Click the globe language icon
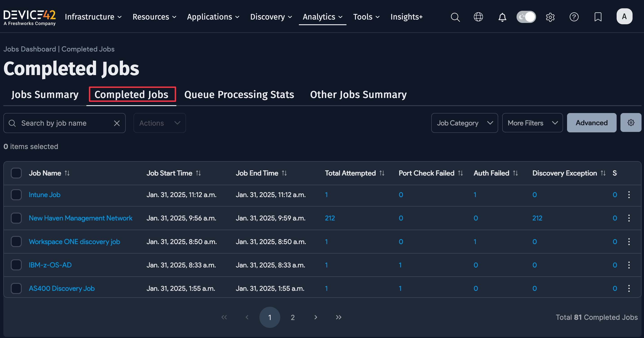Viewport: 644px width, 338px height. pos(478,17)
